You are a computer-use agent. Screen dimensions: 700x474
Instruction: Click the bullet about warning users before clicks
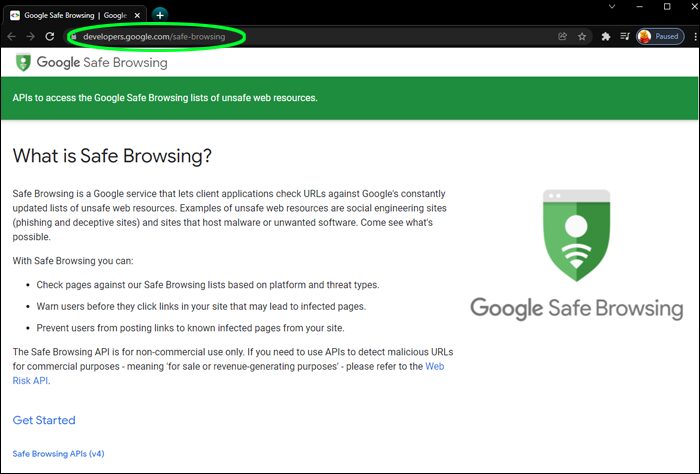tap(201, 307)
